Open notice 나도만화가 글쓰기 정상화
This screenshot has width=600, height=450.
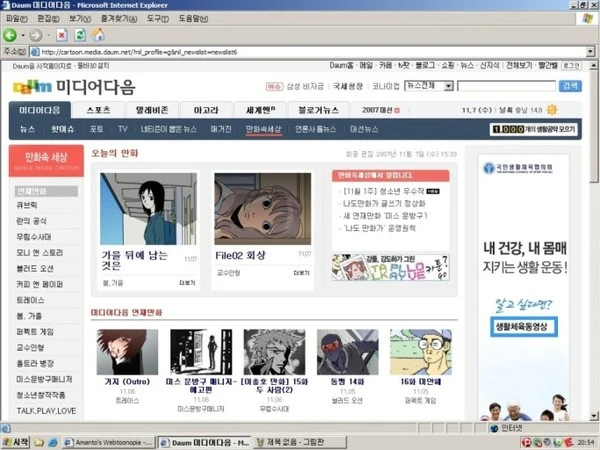[384, 203]
